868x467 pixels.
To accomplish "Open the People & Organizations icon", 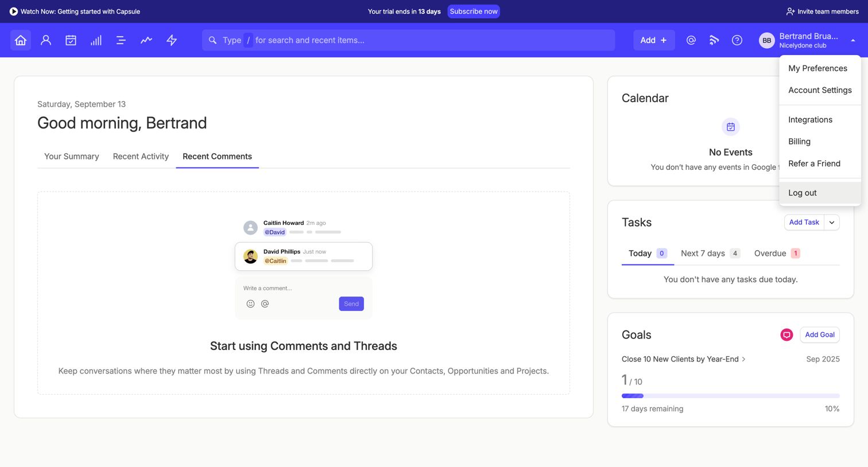I will coord(46,40).
